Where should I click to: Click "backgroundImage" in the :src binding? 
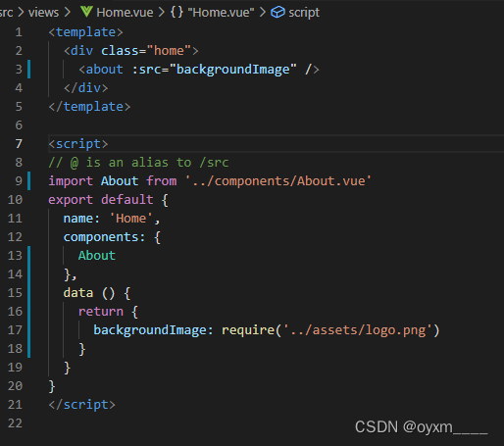(233, 70)
